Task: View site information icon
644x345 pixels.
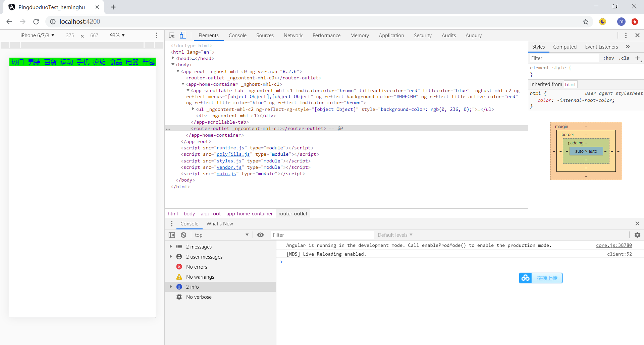Action: tap(53, 22)
